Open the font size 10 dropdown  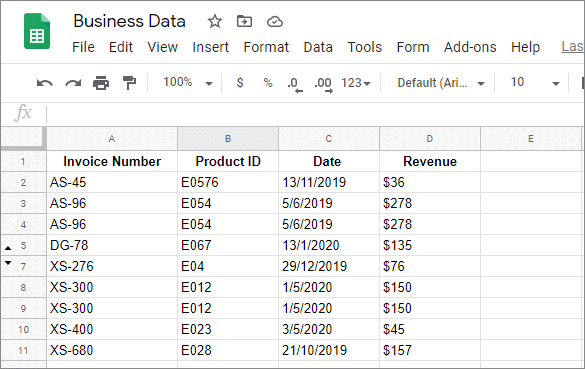pos(535,82)
